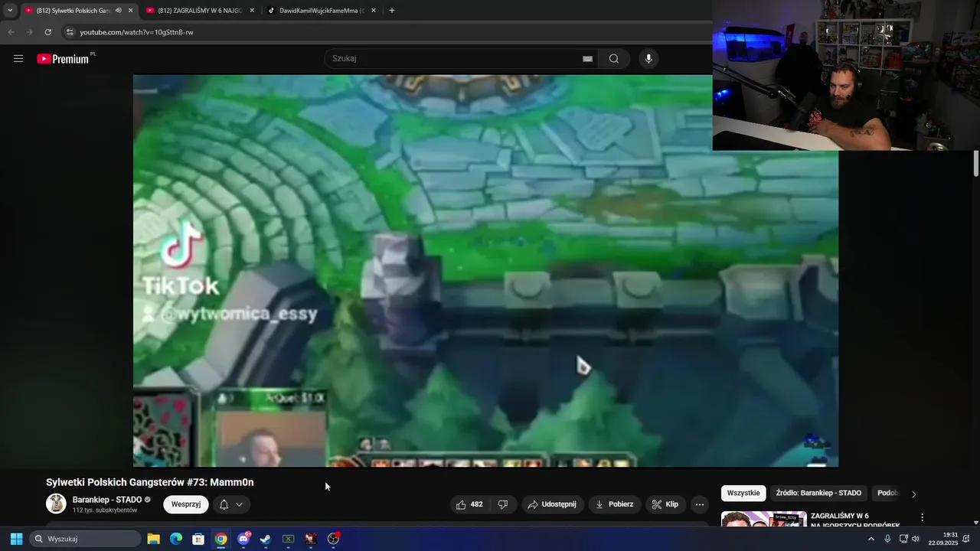Show next filter chips with arrow
980x551 pixels.
(913, 494)
